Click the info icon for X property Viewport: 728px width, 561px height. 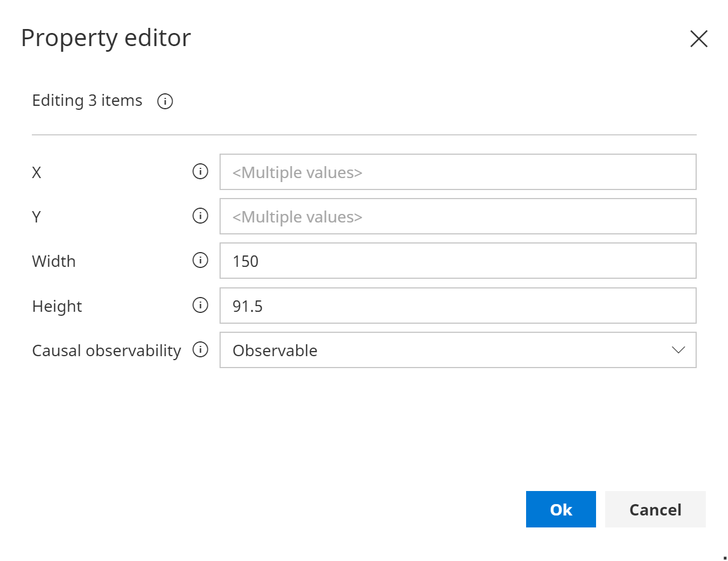pyautogui.click(x=200, y=171)
